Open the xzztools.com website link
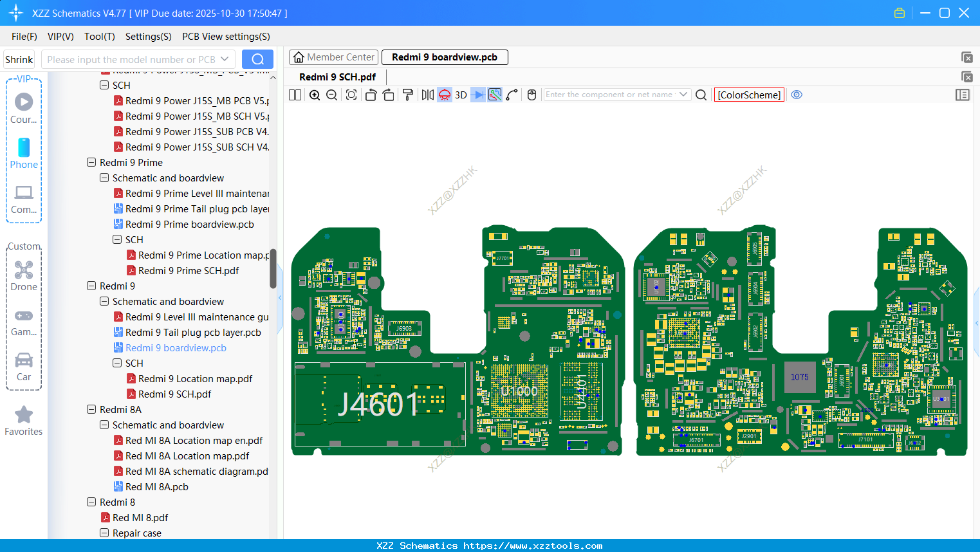Image resolution: width=980 pixels, height=552 pixels. 533,546
